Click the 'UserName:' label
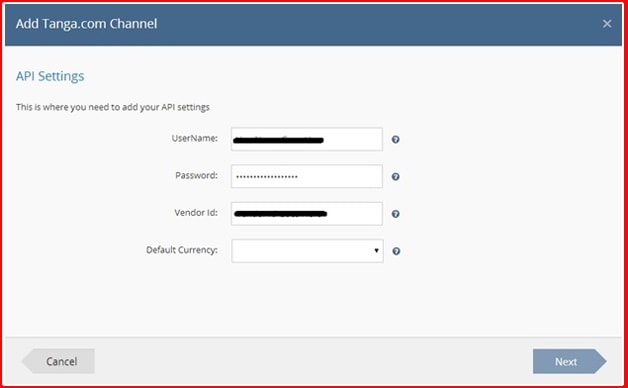 [x=195, y=139]
